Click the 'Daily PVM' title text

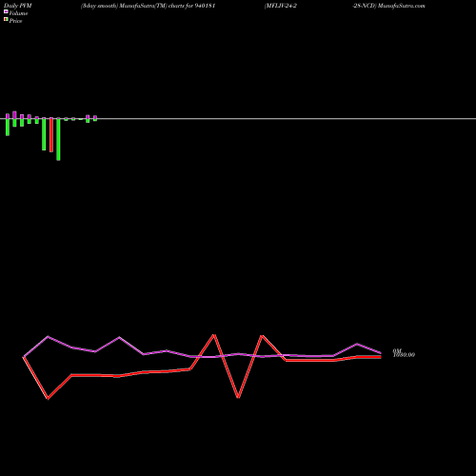point(18,6)
